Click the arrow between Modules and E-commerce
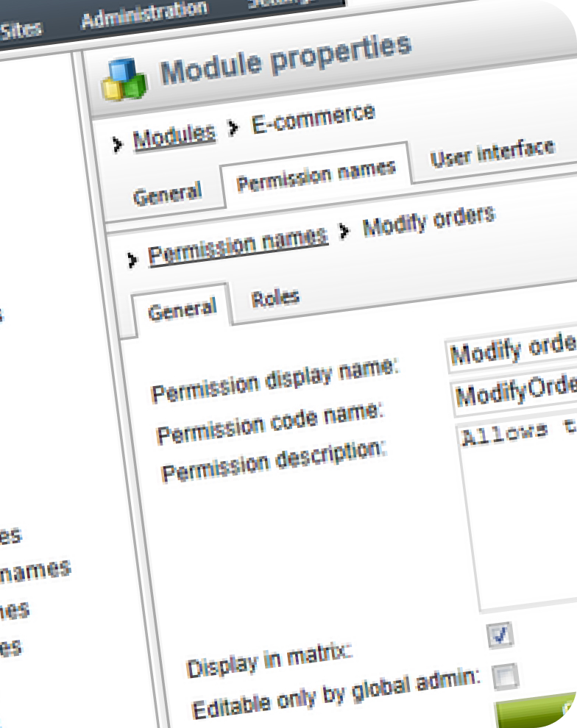 [x=234, y=129]
